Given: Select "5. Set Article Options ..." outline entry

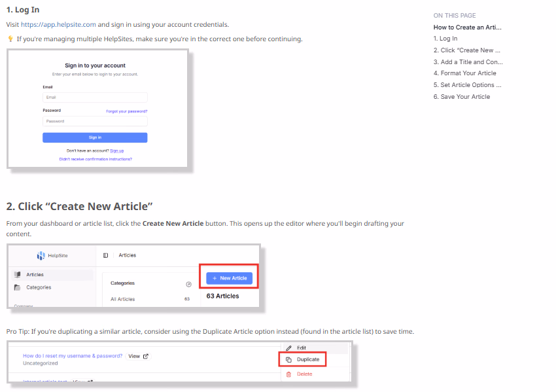Looking at the screenshot, I should [467, 85].
